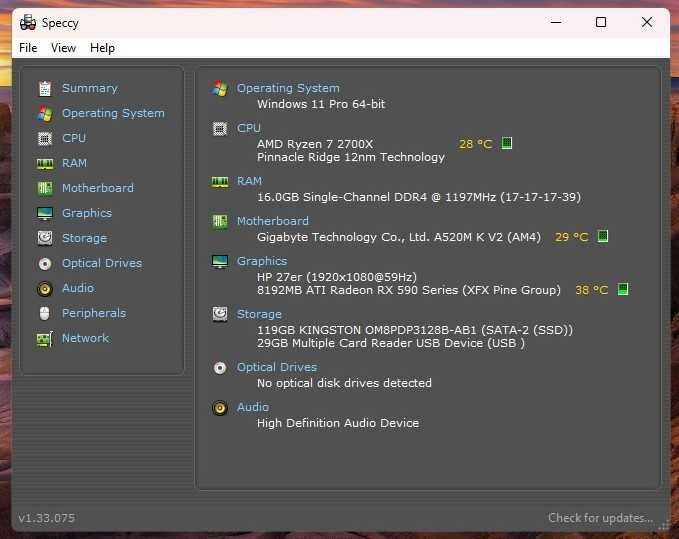This screenshot has height=539, width=679.
Task: Click green motherboard temperature indicator beside 29 °C
Action: [603, 236]
